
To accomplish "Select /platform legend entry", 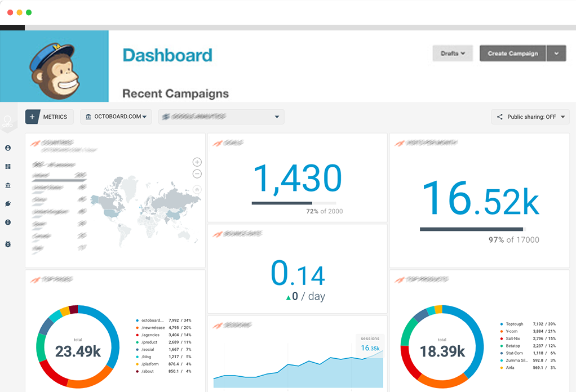I will click(x=164, y=364).
